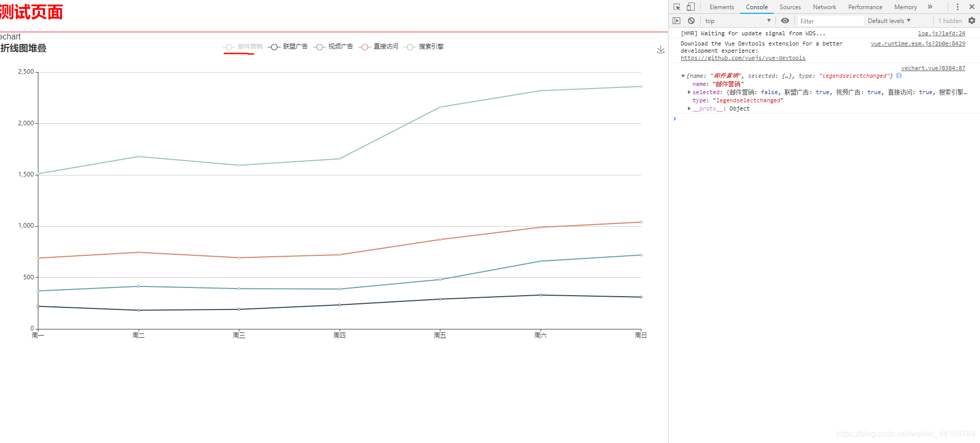Open the Network tab
Image resolution: width=980 pixels, height=443 pixels.
825,7
